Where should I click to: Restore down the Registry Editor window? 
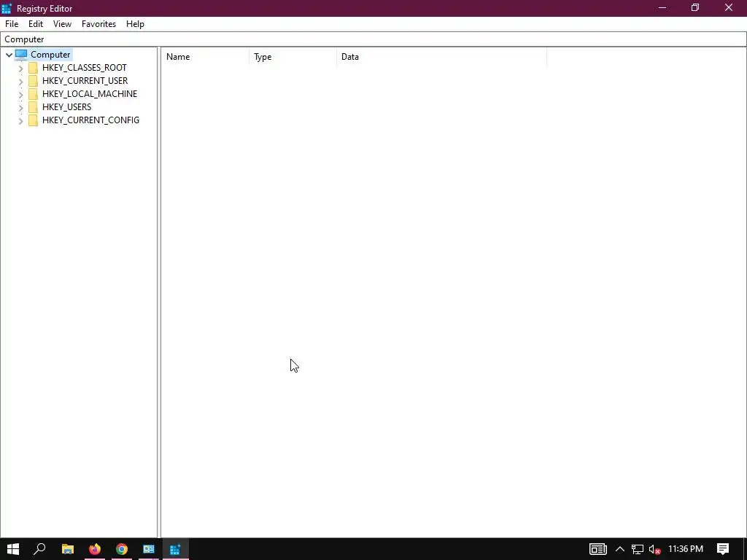tap(695, 7)
